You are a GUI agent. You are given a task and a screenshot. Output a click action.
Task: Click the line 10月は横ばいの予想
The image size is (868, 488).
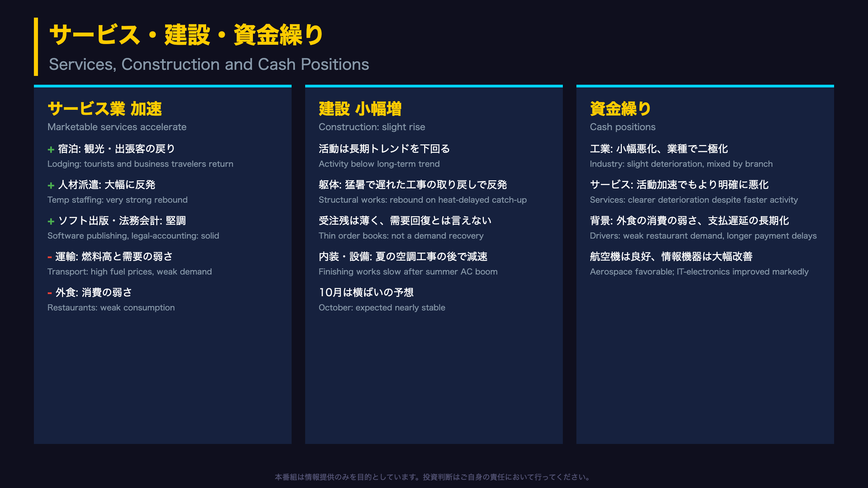click(366, 292)
